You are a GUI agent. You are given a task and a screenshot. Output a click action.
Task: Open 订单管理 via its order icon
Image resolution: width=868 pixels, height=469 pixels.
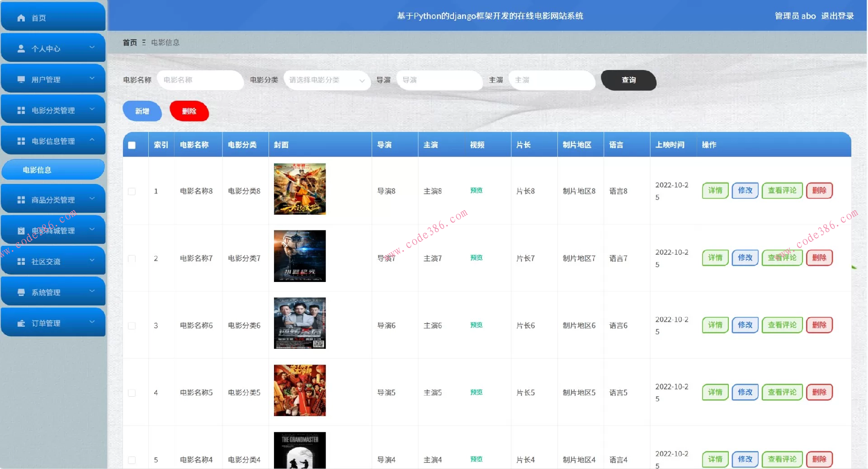coord(20,323)
